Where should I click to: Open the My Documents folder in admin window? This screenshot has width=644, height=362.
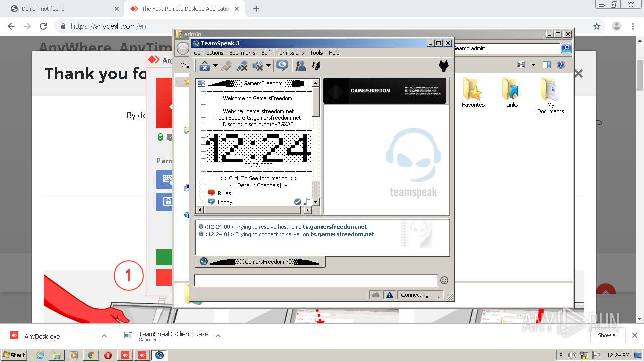tap(550, 96)
